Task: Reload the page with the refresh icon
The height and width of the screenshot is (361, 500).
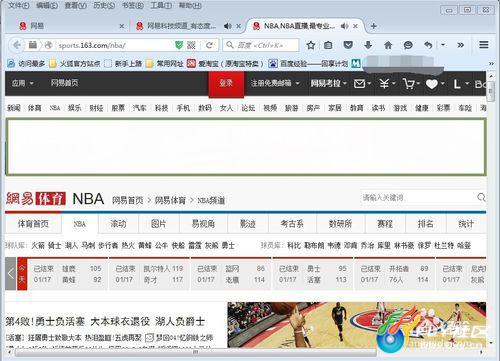Action: pos(209,45)
